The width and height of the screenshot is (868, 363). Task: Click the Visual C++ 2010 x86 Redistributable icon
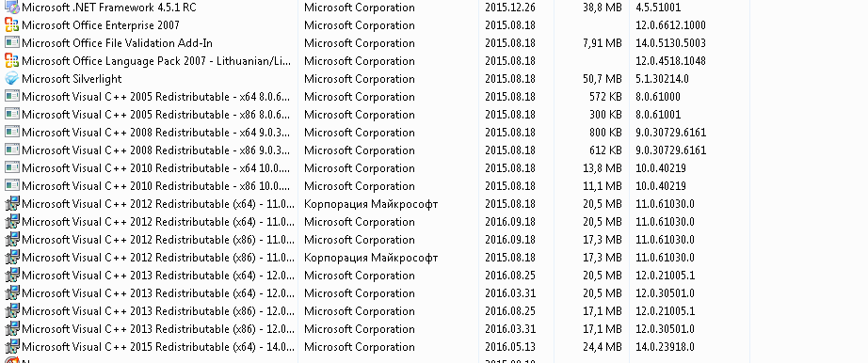click(x=11, y=186)
